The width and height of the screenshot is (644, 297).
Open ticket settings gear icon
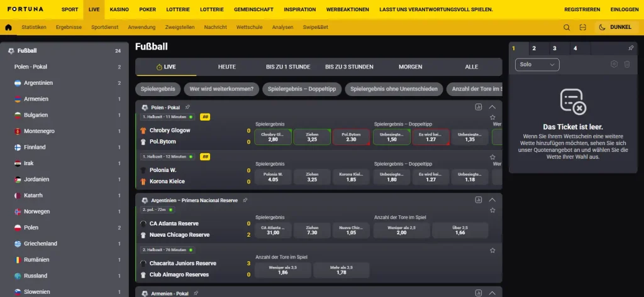(614, 65)
